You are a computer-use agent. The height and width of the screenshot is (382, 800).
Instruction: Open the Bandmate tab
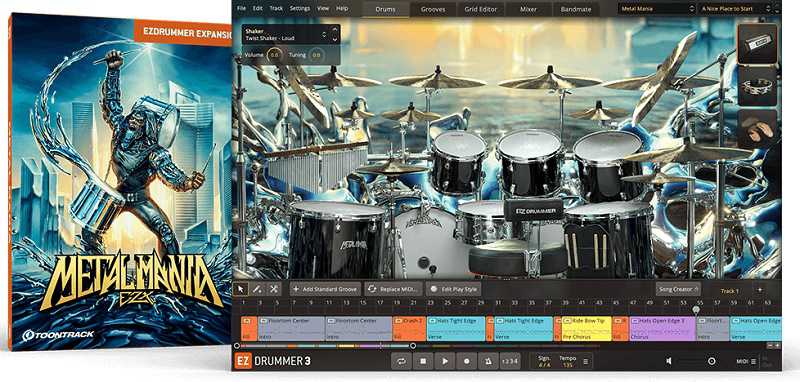[576, 9]
